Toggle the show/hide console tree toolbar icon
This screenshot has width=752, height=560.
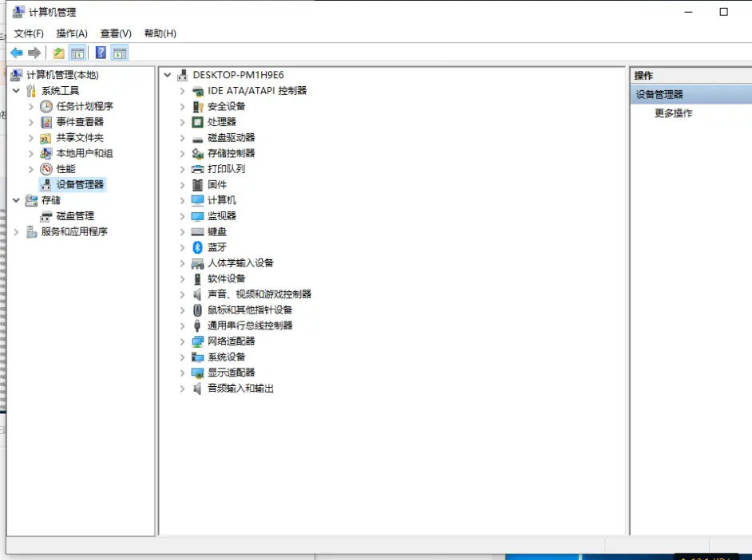tap(77, 53)
